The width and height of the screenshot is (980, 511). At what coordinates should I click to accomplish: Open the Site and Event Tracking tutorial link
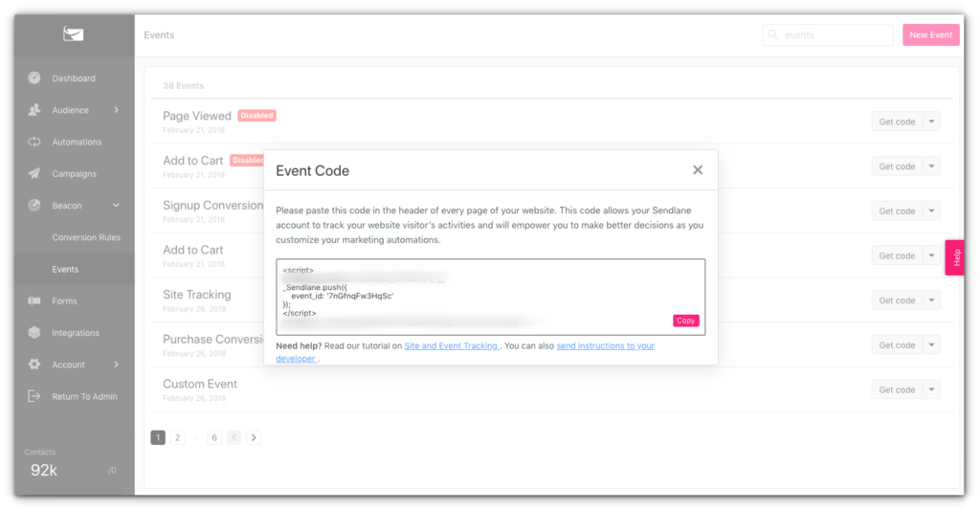tap(451, 346)
